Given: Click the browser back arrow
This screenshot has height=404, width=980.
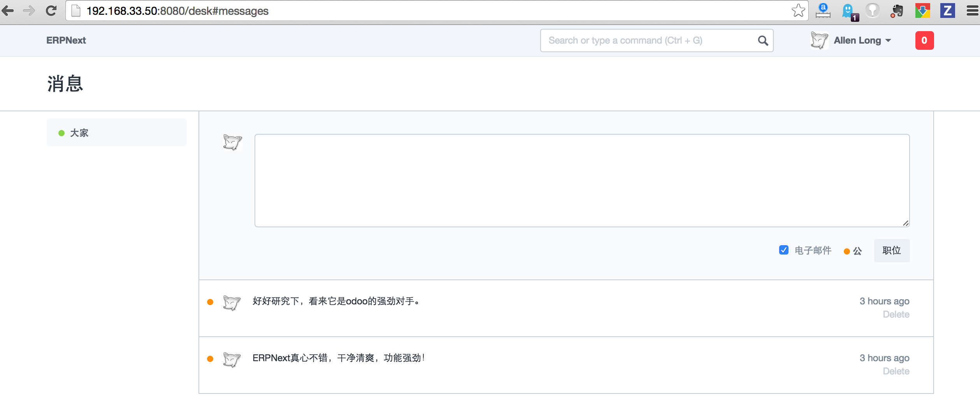Looking at the screenshot, I should tap(8, 11).
